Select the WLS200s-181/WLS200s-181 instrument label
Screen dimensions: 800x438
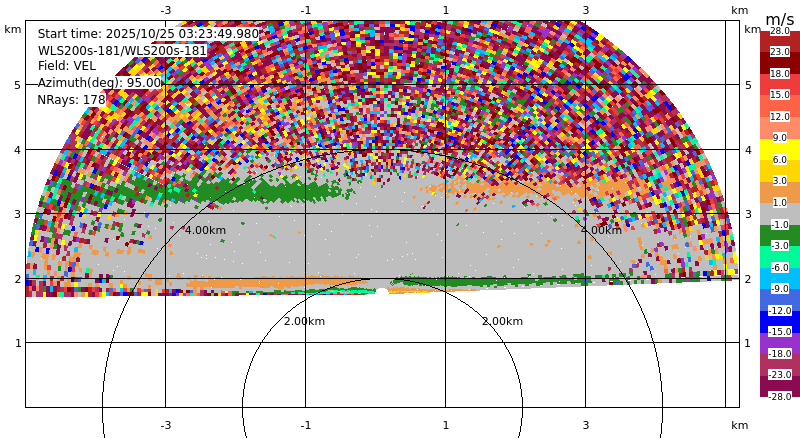pyautogui.click(x=122, y=51)
